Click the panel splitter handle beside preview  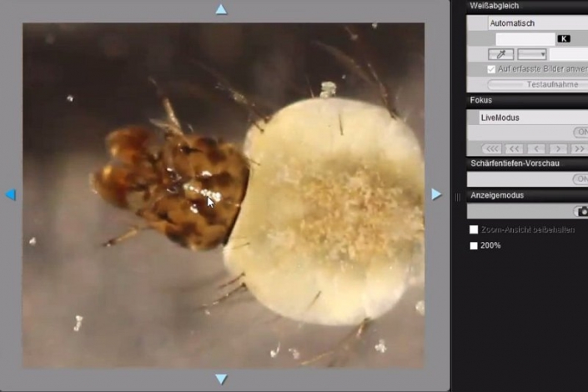[456, 197]
